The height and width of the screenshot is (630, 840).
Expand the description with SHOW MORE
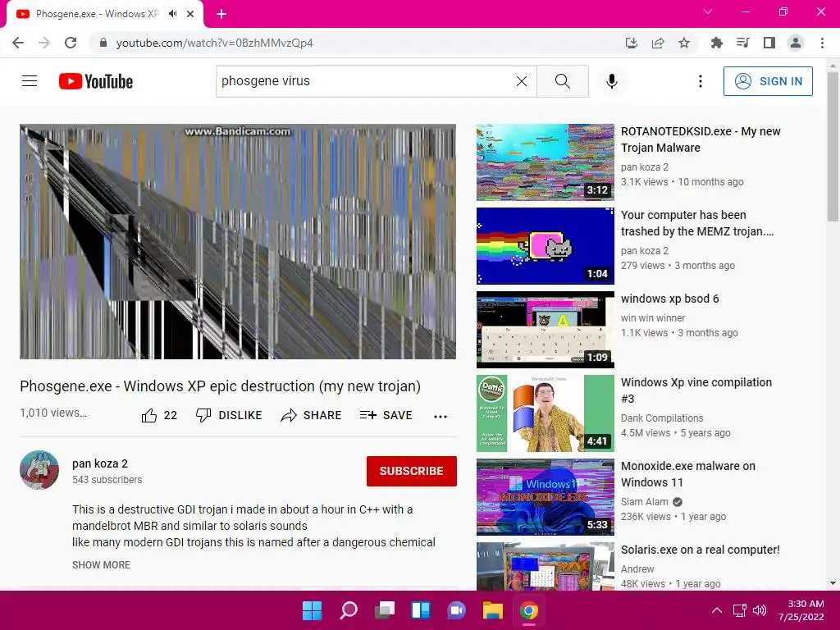tap(101, 564)
